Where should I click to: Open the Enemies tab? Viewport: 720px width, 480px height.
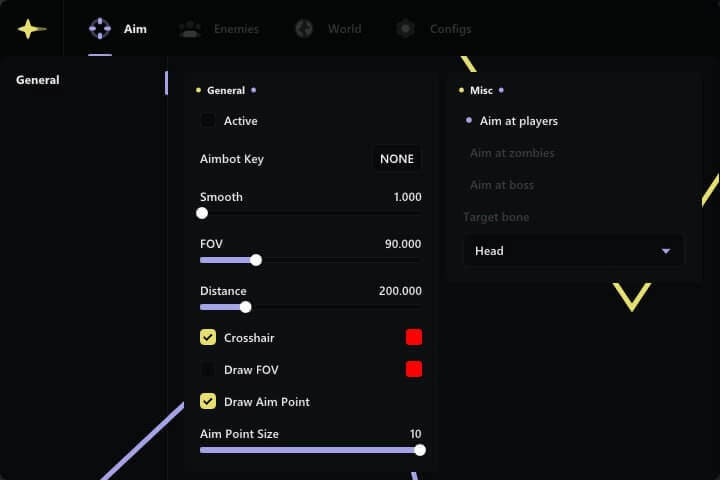pos(235,29)
